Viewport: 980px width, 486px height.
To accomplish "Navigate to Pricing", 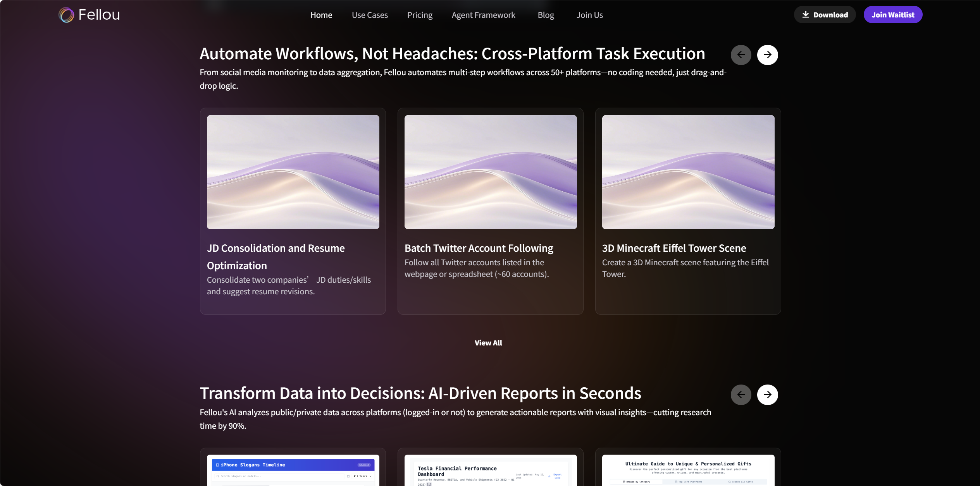I will point(420,15).
